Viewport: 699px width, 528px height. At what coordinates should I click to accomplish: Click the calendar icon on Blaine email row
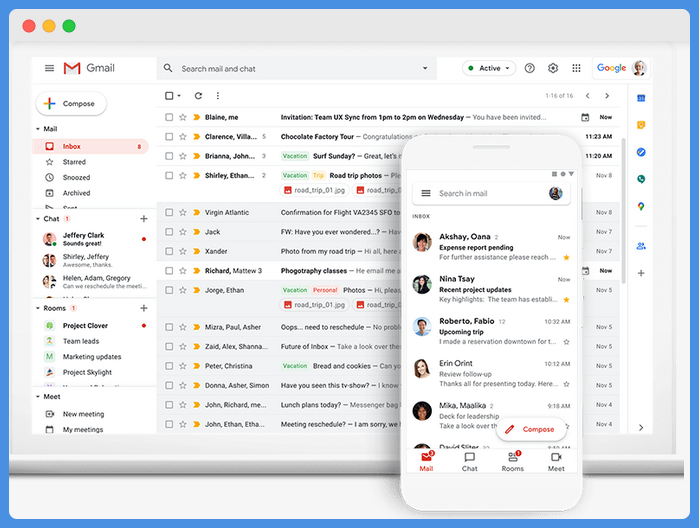[585, 117]
